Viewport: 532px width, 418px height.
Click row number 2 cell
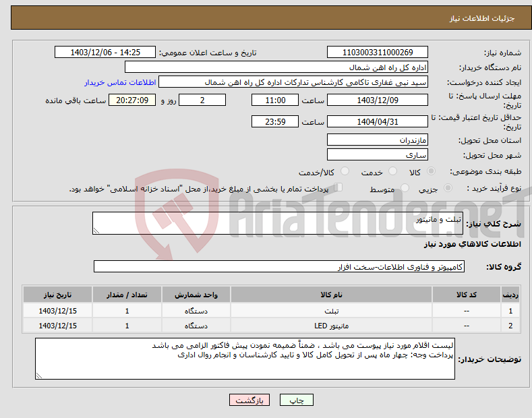click(510, 326)
